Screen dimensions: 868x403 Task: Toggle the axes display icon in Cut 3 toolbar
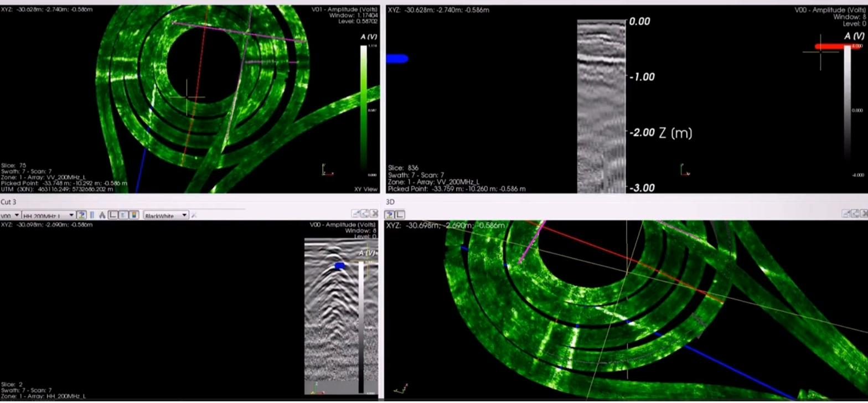(x=113, y=215)
